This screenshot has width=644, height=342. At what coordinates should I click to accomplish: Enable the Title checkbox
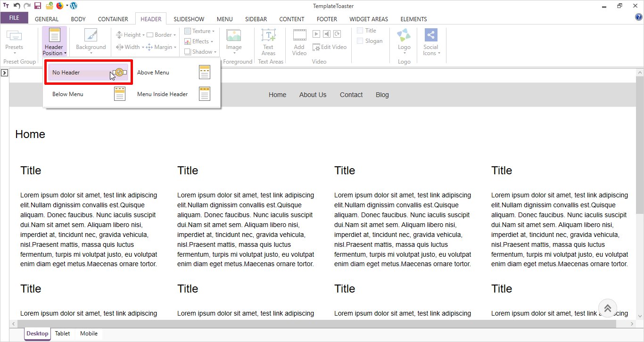[x=360, y=31]
